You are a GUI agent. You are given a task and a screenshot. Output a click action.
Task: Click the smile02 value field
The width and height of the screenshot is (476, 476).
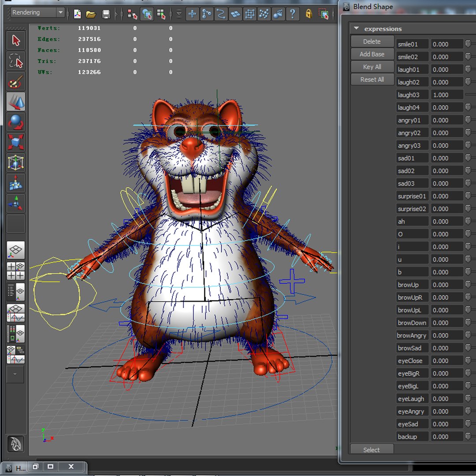point(447,57)
